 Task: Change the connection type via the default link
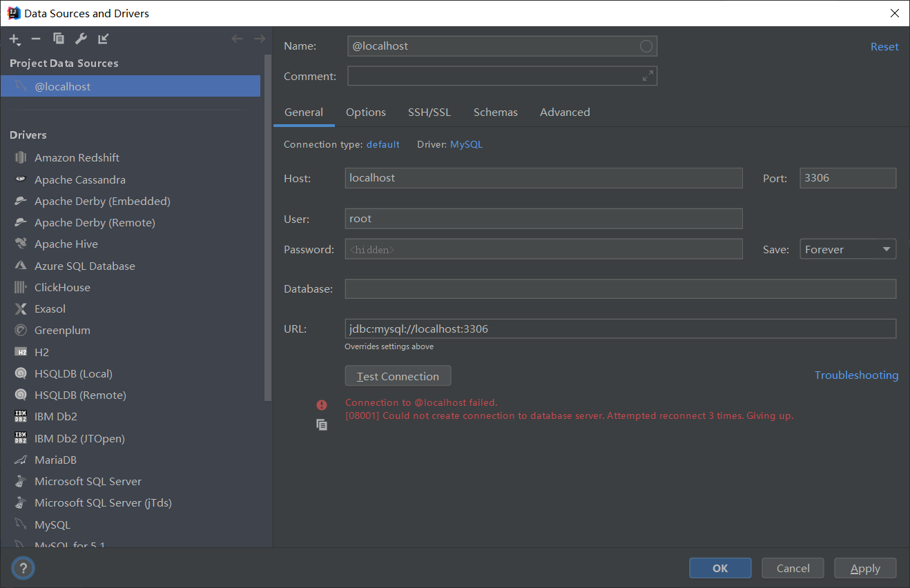[383, 144]
